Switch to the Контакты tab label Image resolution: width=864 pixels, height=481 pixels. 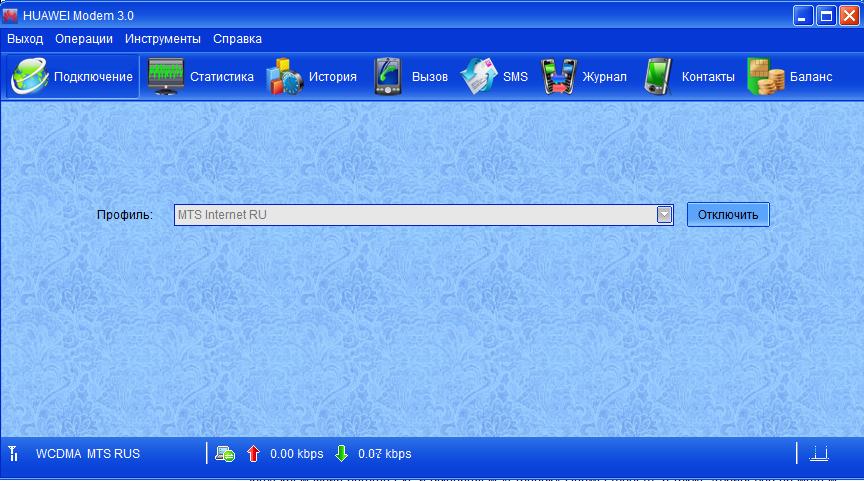[708, 77]
